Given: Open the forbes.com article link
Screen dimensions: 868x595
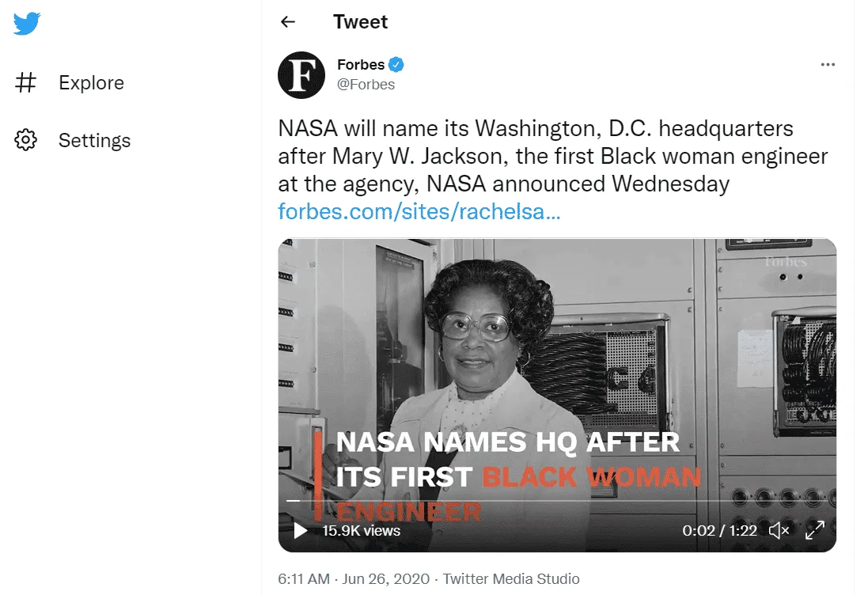Looking at the screenshot, I should coord(419,211).
